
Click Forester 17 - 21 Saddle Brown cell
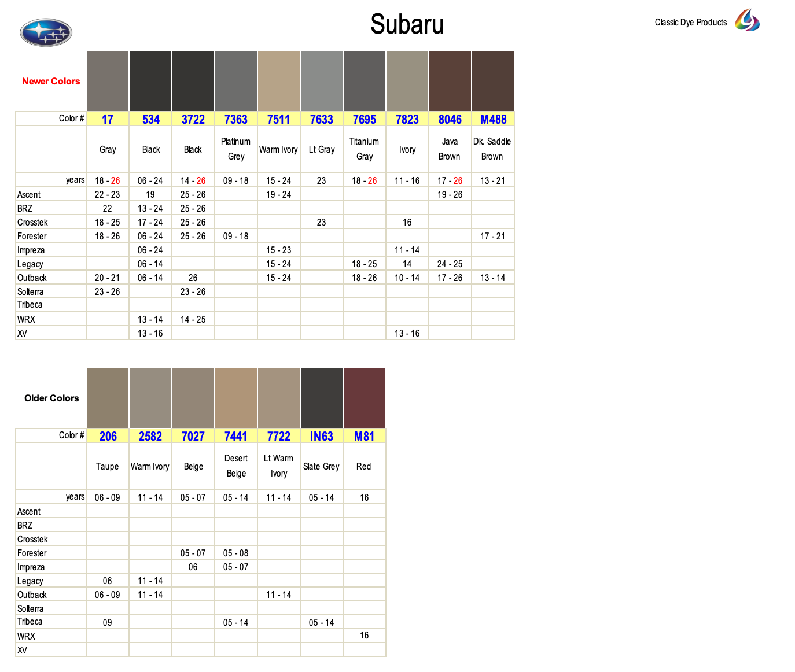click(x=493, y=237)
